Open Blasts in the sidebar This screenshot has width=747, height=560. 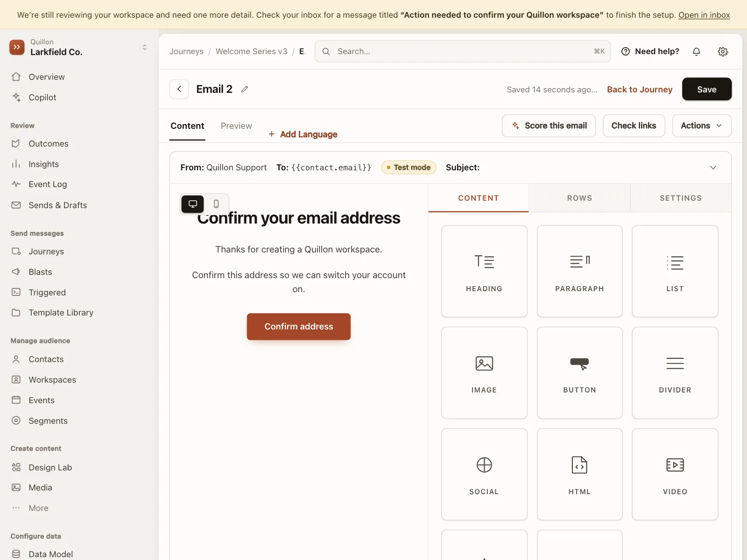40,272
